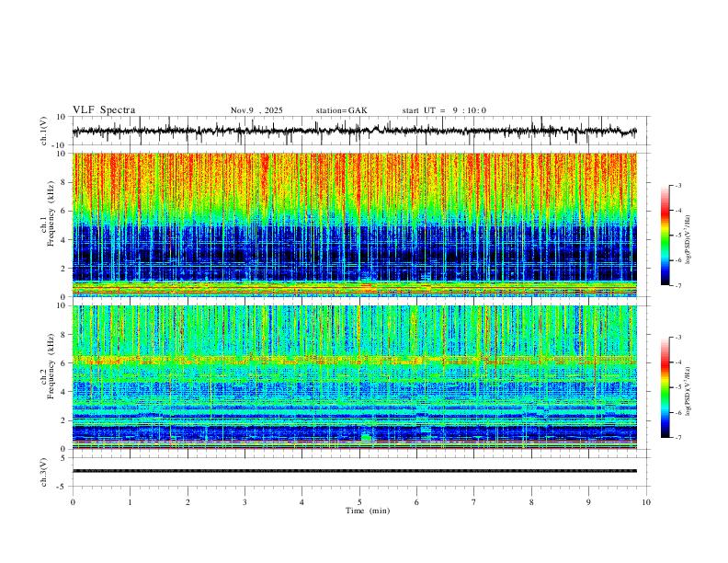The image size is (728, 563).
Task: Click the ch.2 log(PSD) color bar
Action: (665, 387)
